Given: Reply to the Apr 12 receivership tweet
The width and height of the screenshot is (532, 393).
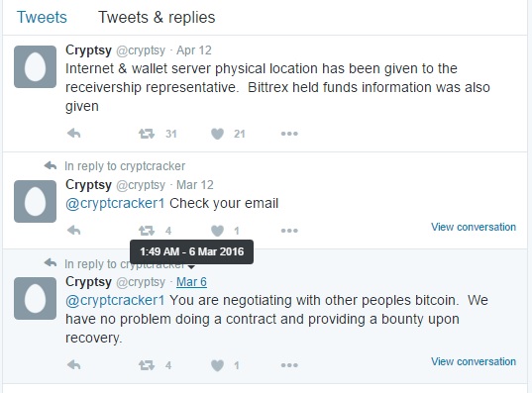Looking at the screenshot, I should click(x=74, y=134).
